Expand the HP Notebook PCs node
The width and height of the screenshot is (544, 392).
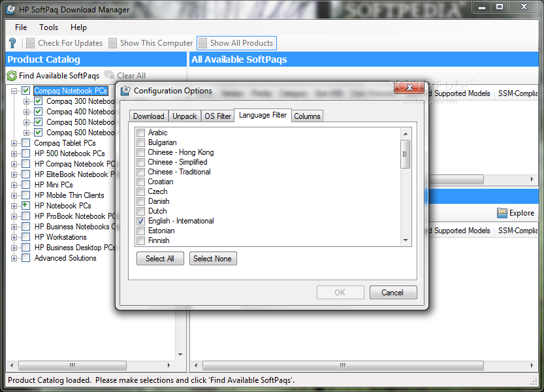[x=14, y=206]
